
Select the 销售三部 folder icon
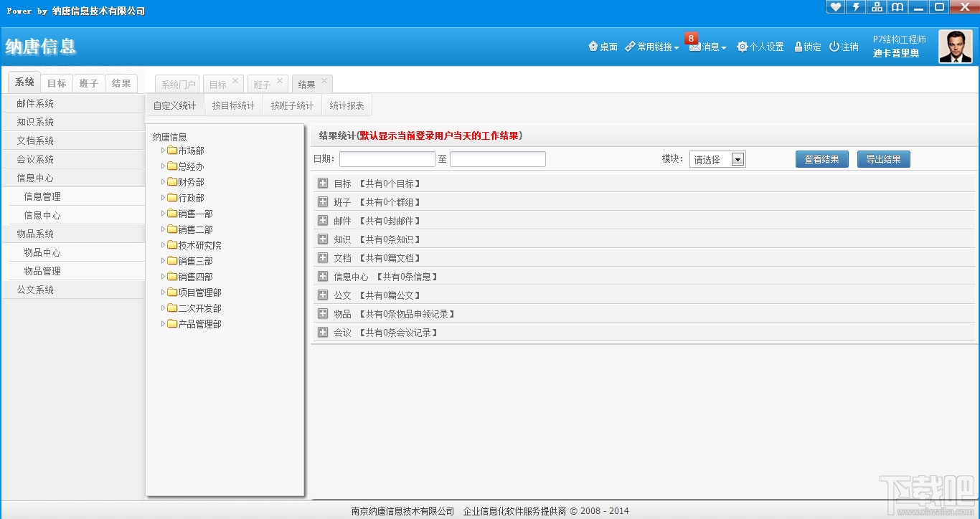tap(172, 261)
